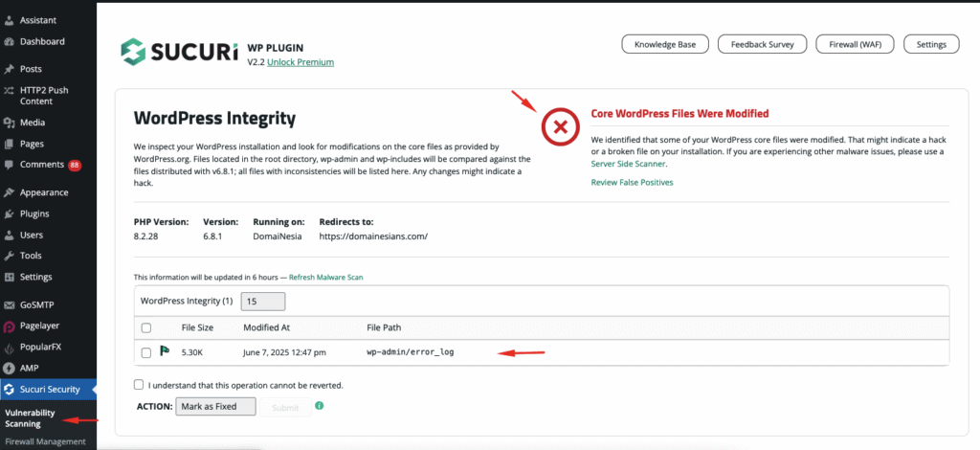This screenshot has height=450, width=980.
Task: Click the Pagelayer icon in the sidebar
Action: [x=9, y=326]
